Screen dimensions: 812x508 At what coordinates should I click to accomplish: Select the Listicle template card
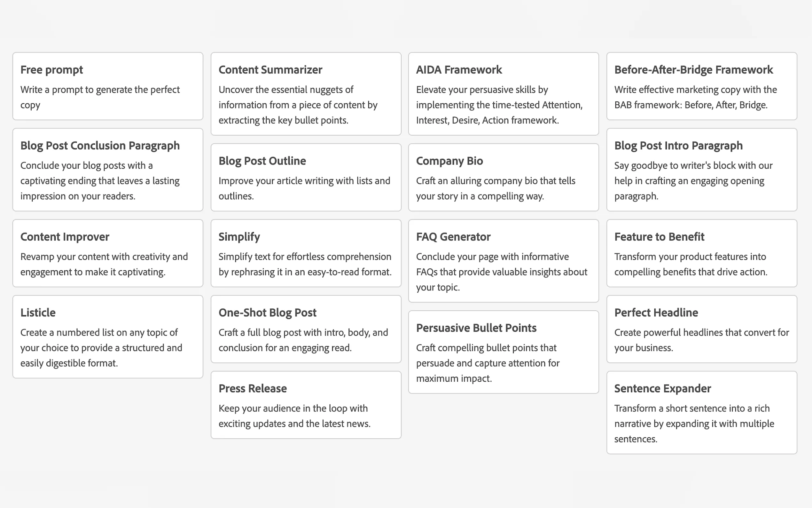point(107,336)
